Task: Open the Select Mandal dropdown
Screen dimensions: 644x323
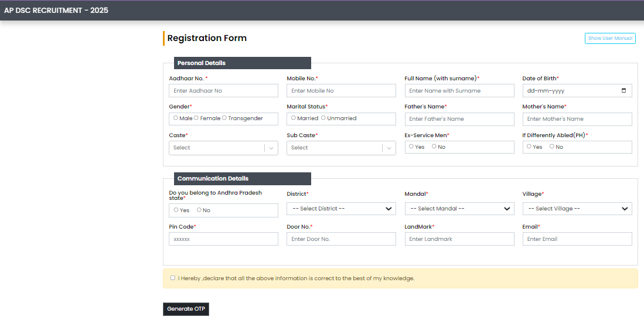Action: pyautogui.click(x=459, y=209)
